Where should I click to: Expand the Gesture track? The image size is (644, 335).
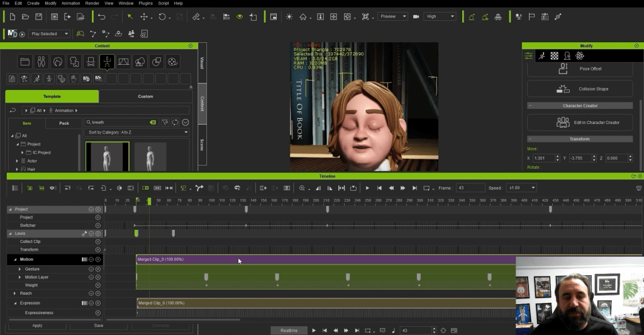click(20, 269)
